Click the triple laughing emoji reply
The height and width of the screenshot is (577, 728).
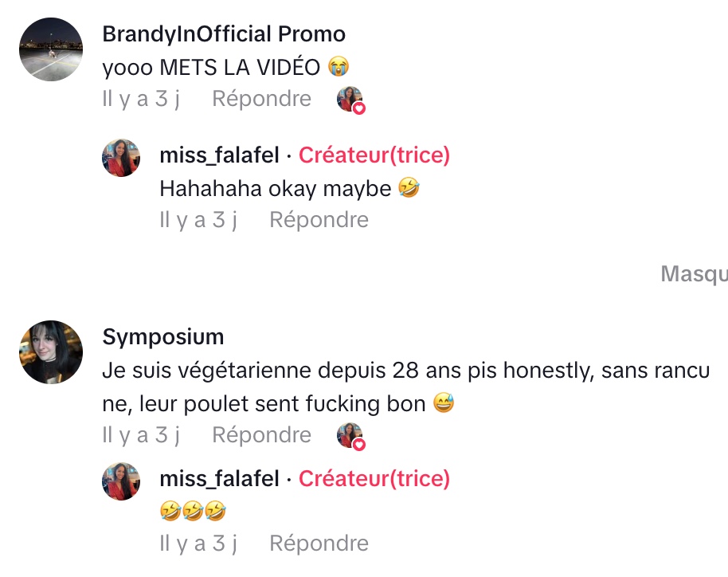[x=194, y=511]
